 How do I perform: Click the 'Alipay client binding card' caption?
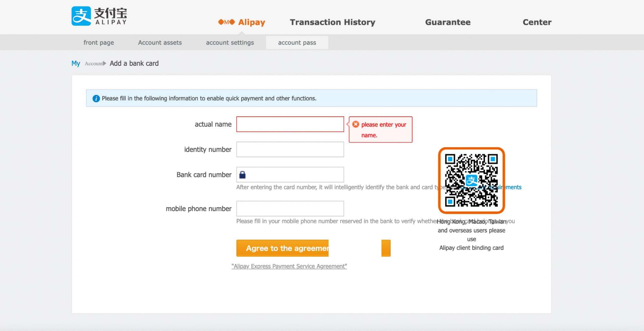tap(471, 248)
